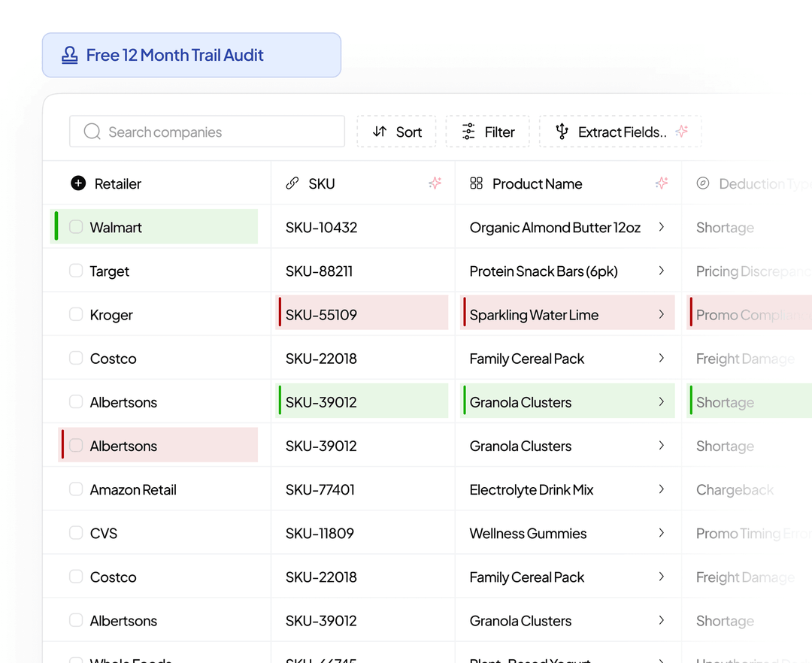Click the Chargeback deduction cell

[747, 489]
